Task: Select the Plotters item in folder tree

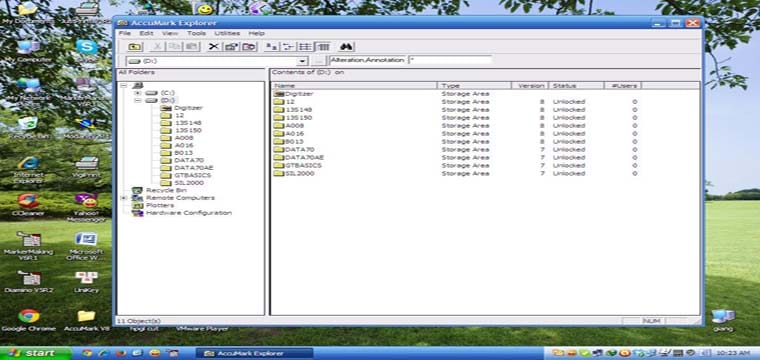Action: pyautogui.click(x=160, y=205)
